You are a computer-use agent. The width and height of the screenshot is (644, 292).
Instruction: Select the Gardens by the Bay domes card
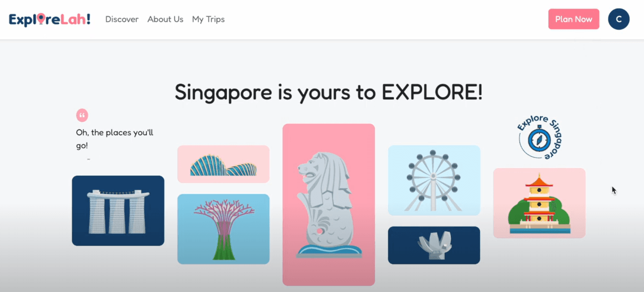pos(223,164)
